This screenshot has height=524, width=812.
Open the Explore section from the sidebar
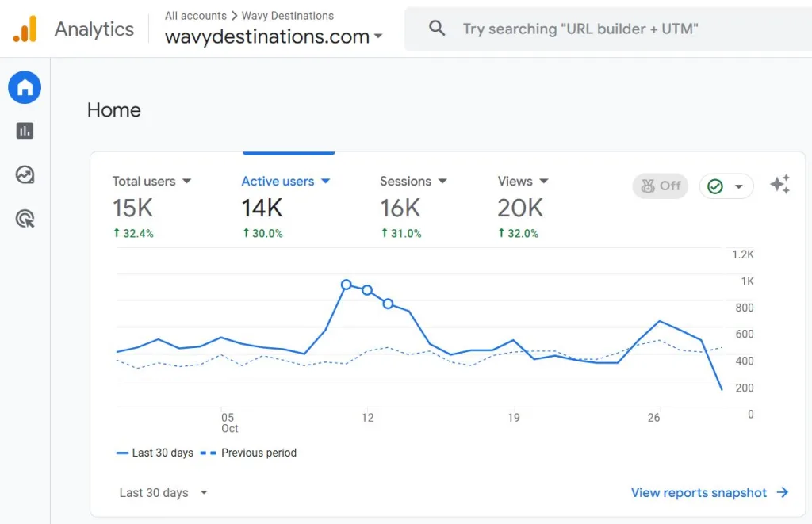(x=25, y=174)
